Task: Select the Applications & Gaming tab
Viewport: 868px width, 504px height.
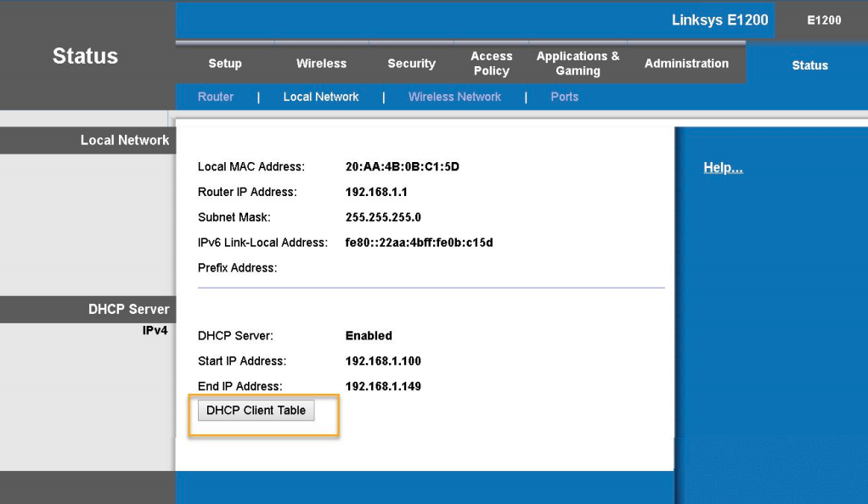Action: [578, 64]
